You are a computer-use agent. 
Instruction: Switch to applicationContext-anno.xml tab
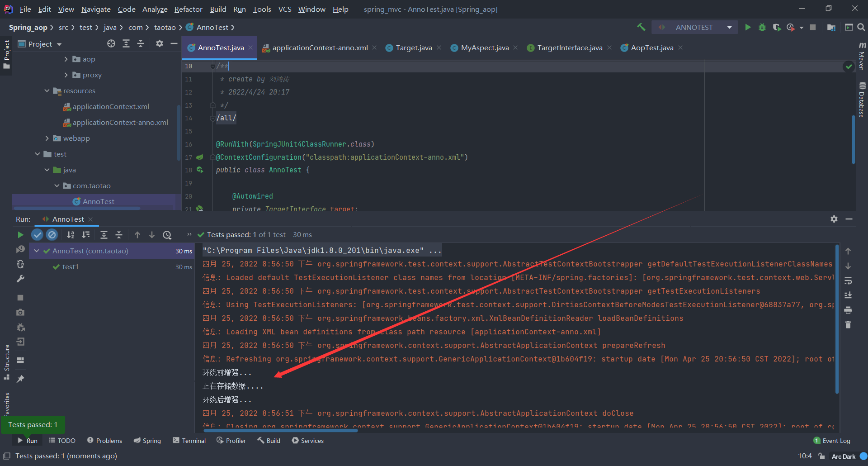(x=320, y=48)
